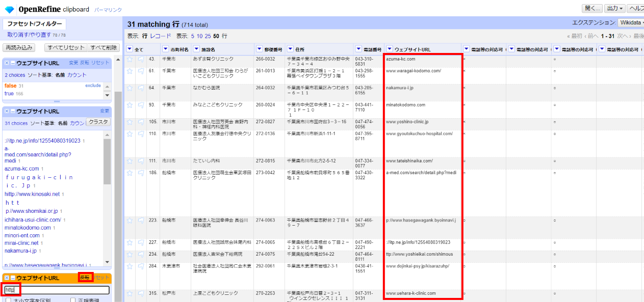Click the 開く... button
The height and width of the screenshot is (302, 644).
click(x=592, y=8)
